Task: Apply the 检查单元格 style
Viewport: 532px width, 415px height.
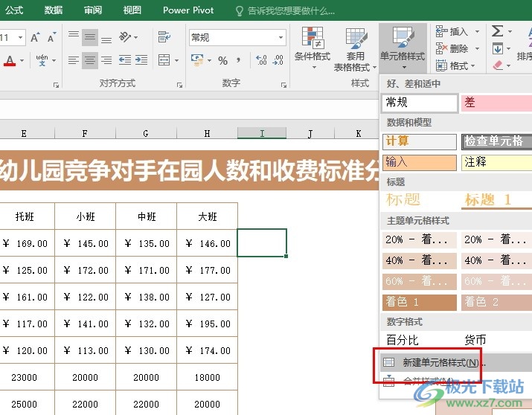Action: [x=496, y=141]
